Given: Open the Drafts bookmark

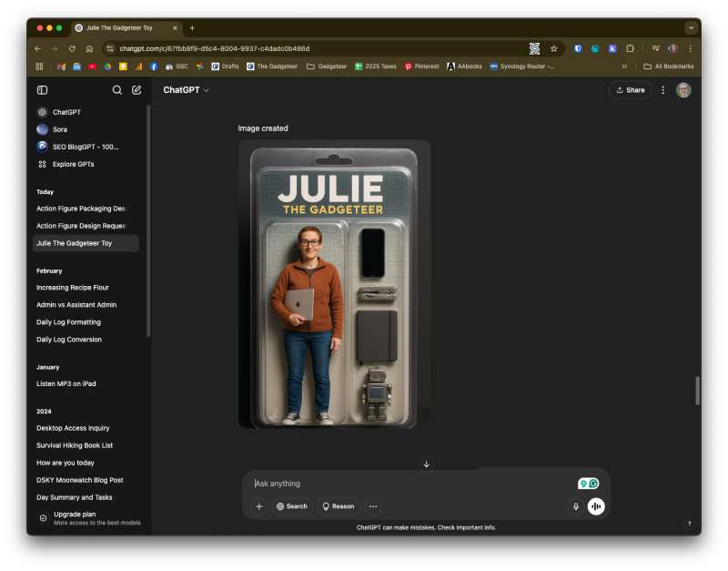Looking at the screenshot, I should point(225,66).
